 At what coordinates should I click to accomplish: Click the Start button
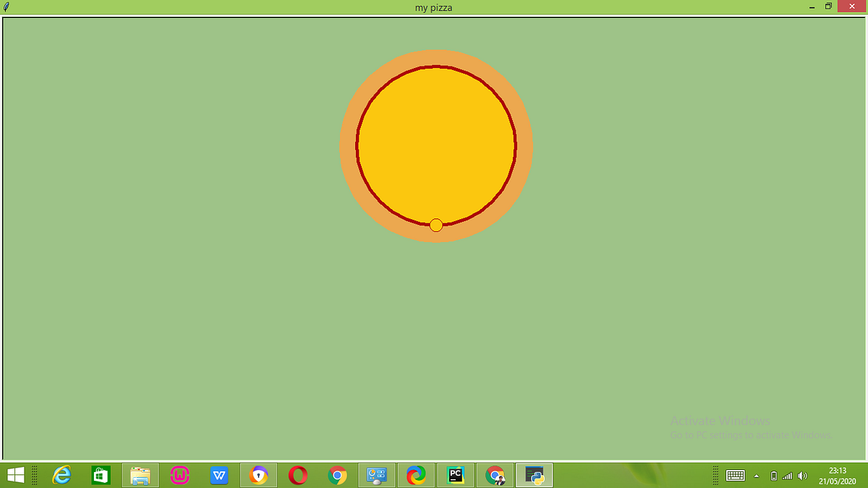(14, 475)
